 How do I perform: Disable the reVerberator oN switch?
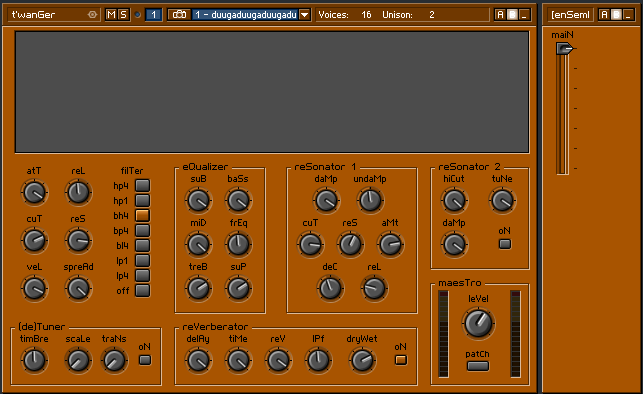(401, 360)
